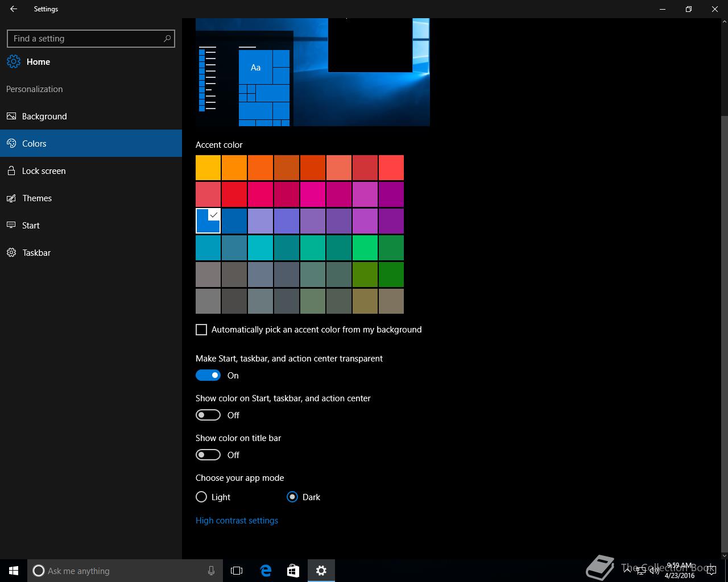The height and width of the screenshot is (582, 728).
Task: Open Task View from the taskbar
Action: tap(237, 571)
